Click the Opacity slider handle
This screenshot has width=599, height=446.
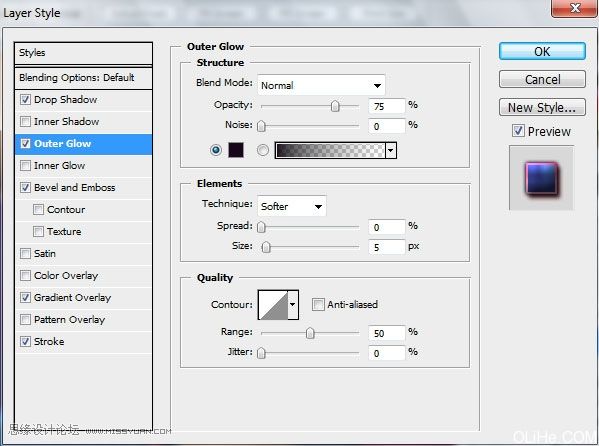pos(335,106)
